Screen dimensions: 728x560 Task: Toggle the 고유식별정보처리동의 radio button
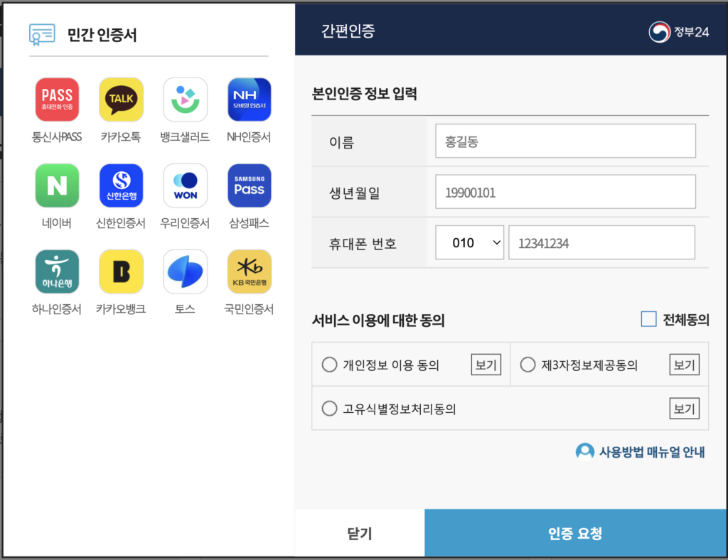(x=329, y=409)
